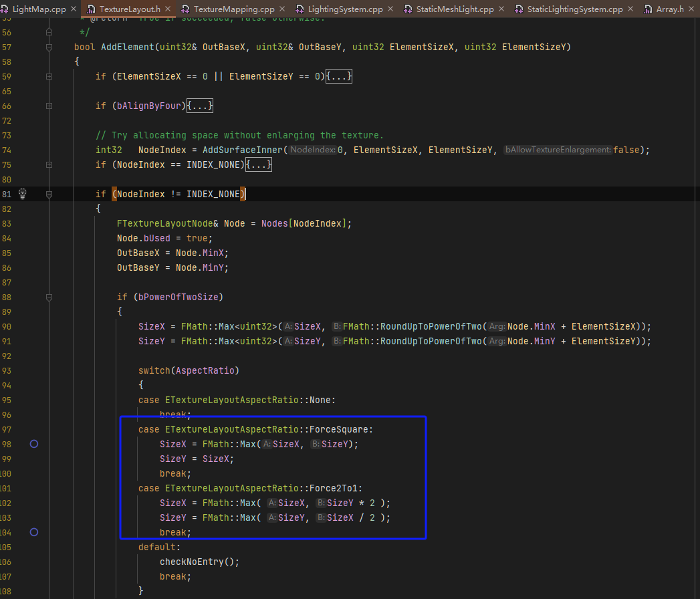This screenshot has height=599, width=700.
Task: Click RoundUpToPowerOfTwo on line 90
Action: (x=431, y=327)
